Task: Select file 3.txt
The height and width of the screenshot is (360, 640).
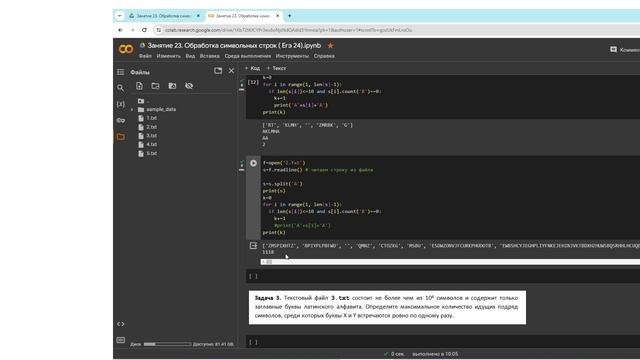Action: [x=151, y=136]
